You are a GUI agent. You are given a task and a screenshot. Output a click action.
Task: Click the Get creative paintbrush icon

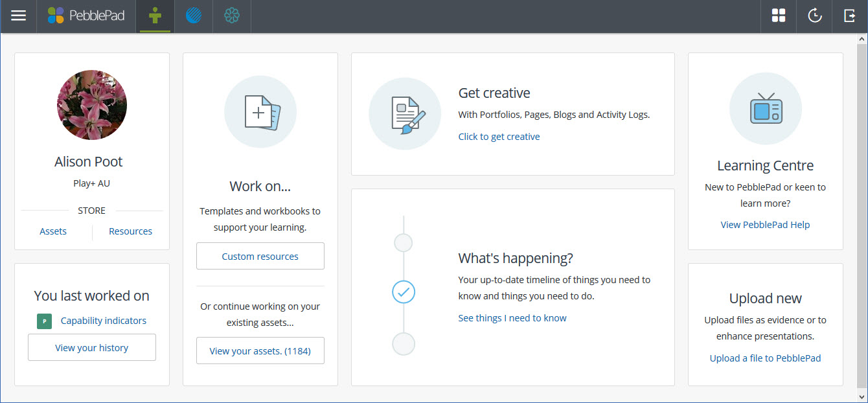click(405, 114)
